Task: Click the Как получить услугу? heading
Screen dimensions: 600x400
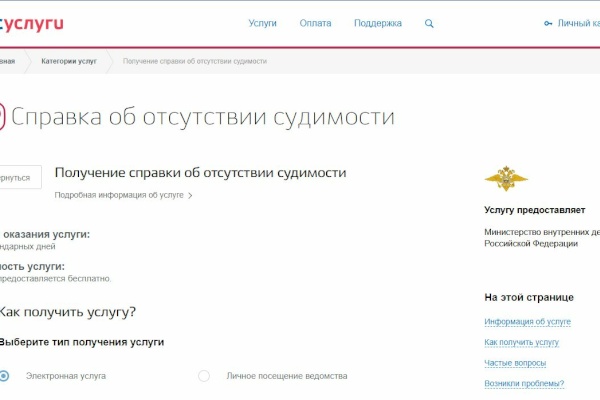Action: [x=67, y=312]
